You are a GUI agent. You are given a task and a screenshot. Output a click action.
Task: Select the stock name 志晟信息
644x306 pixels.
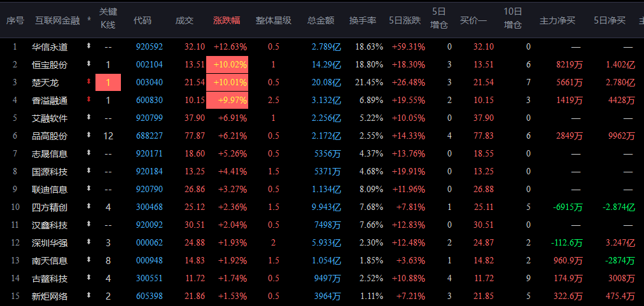click(x=50, y=154)
